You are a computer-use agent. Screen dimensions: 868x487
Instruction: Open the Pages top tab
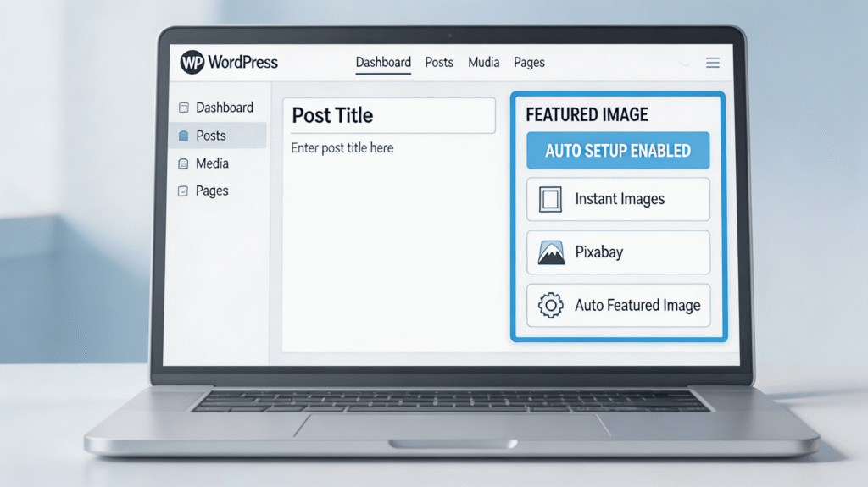point(529,63)
